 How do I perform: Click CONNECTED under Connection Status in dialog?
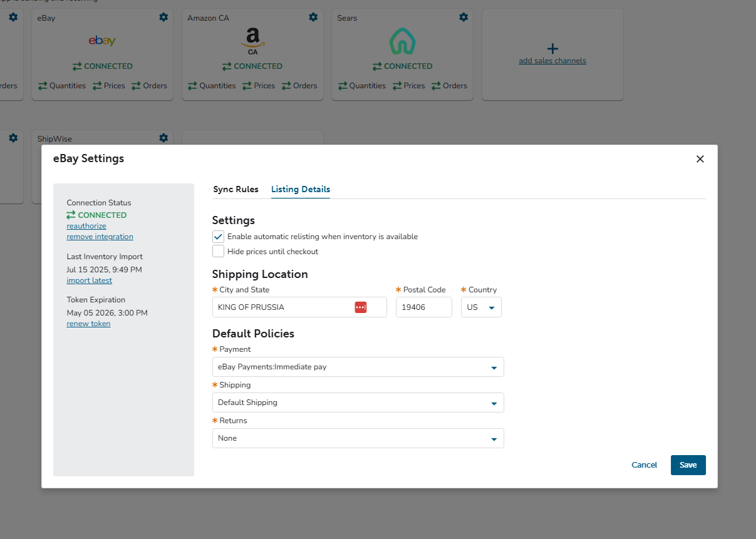[x=96, y=215]
